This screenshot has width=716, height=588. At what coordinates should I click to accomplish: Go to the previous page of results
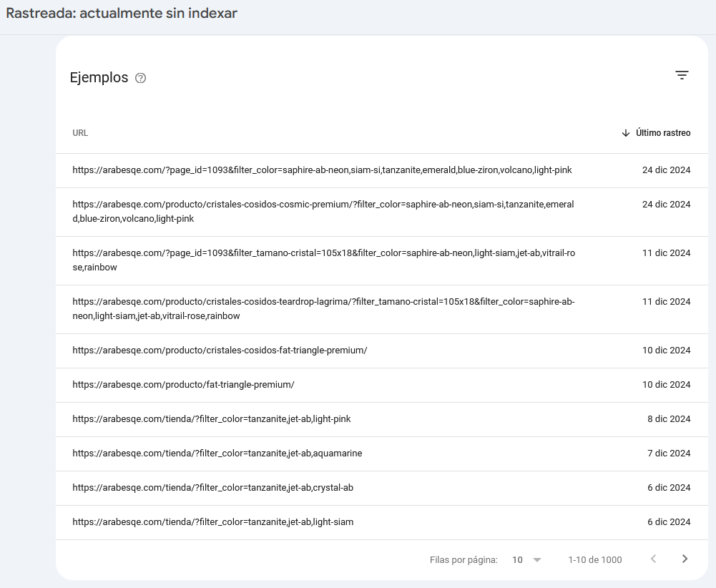pos(654,559)
